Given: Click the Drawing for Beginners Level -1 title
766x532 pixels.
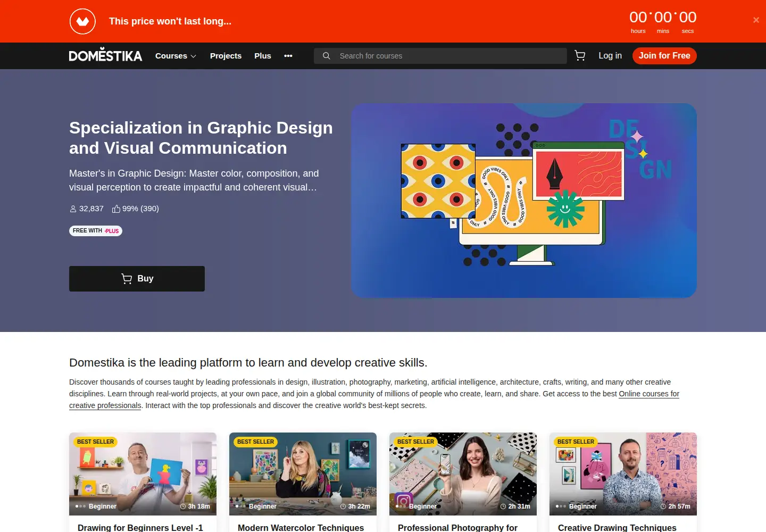Looking at the screenshot, I should click(x=140, y=527).
